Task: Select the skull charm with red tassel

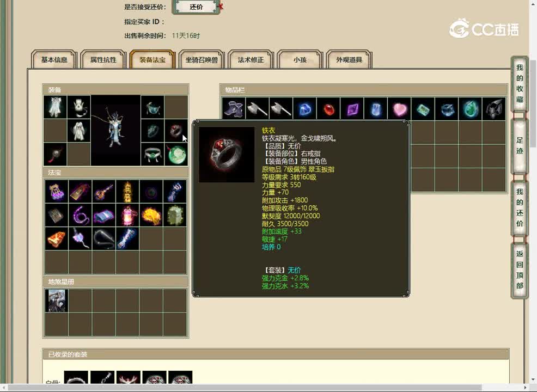Action: pos(55,154)
